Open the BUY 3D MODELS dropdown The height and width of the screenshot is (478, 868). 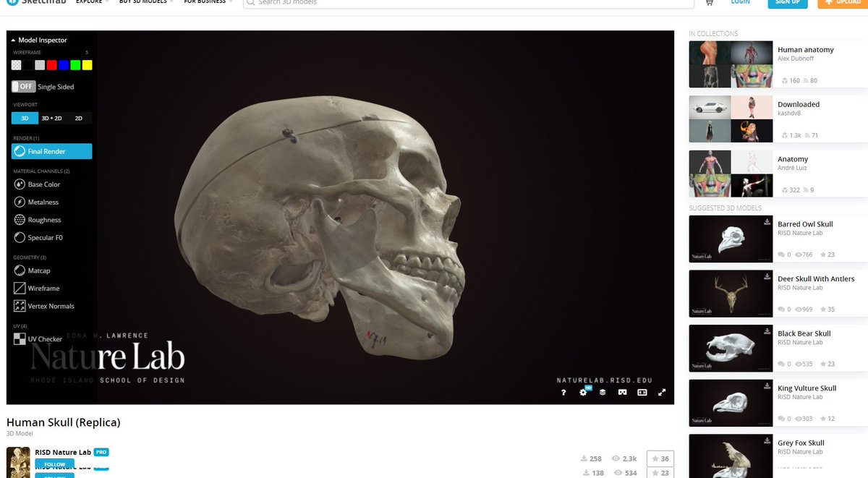pyautogui.click(x=147, y=2)
